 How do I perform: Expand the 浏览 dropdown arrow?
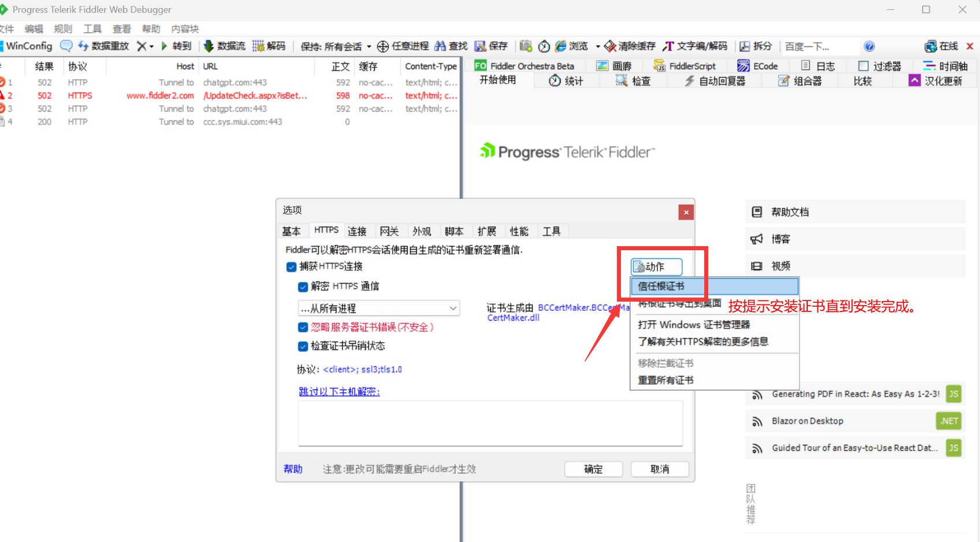[598, 46]
